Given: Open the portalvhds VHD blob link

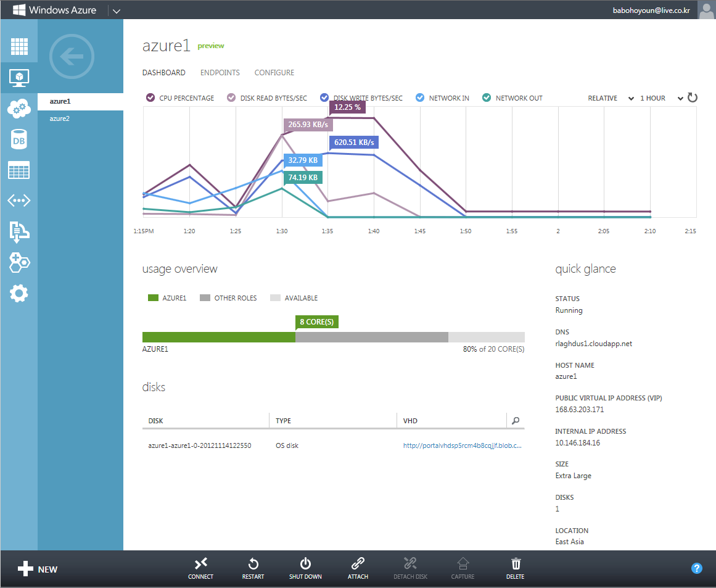Looking at the screenshot, I should [462, 445].
